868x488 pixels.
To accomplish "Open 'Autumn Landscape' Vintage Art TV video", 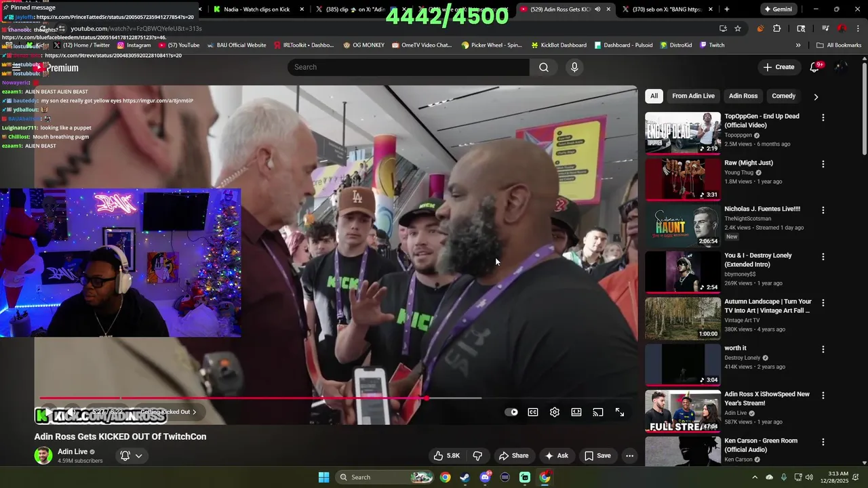I will point(683,319).
